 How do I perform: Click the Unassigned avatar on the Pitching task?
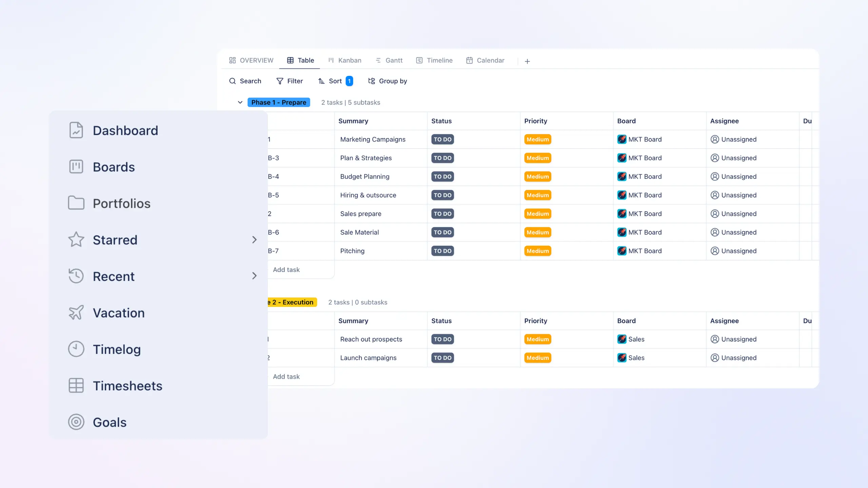[715, 251]
